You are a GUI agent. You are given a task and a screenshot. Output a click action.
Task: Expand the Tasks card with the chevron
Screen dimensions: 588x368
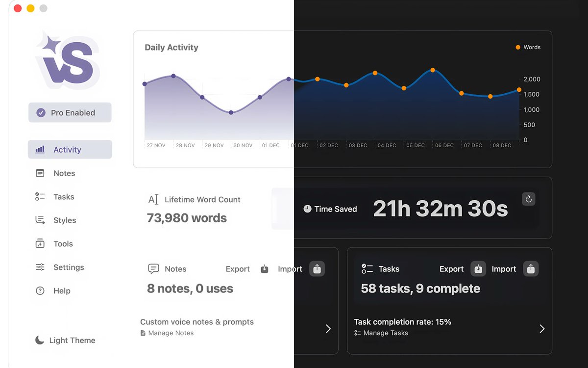[542, 329]
